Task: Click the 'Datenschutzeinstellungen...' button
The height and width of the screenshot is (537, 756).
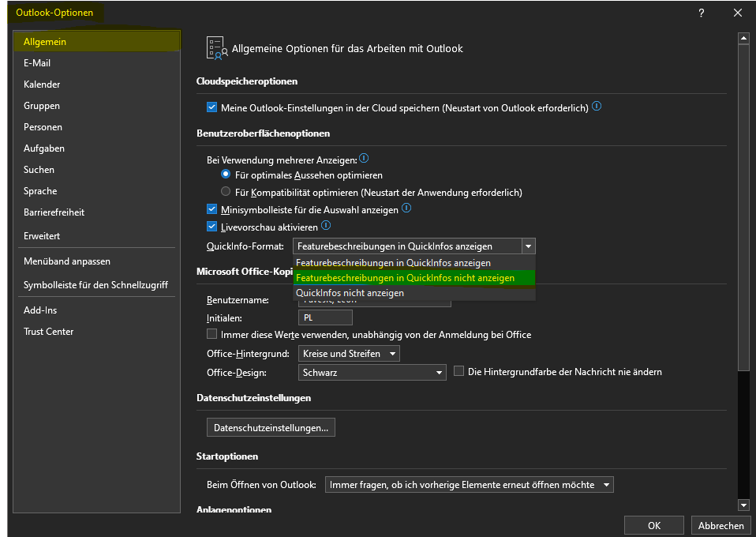Action: pyautogui.click(x=271, y=427)
